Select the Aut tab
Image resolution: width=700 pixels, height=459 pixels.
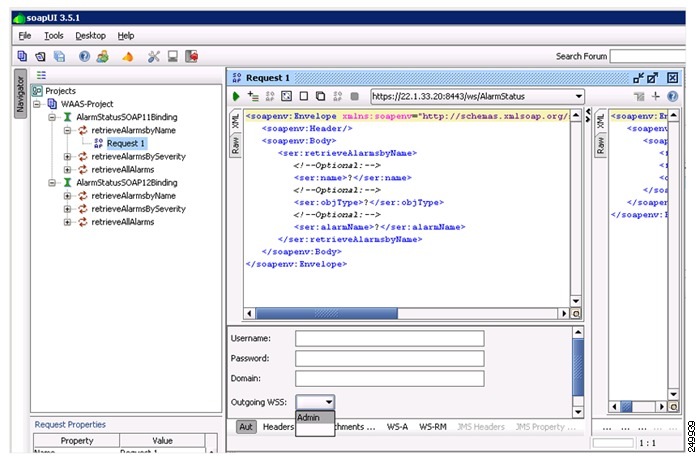click(246, 427)
